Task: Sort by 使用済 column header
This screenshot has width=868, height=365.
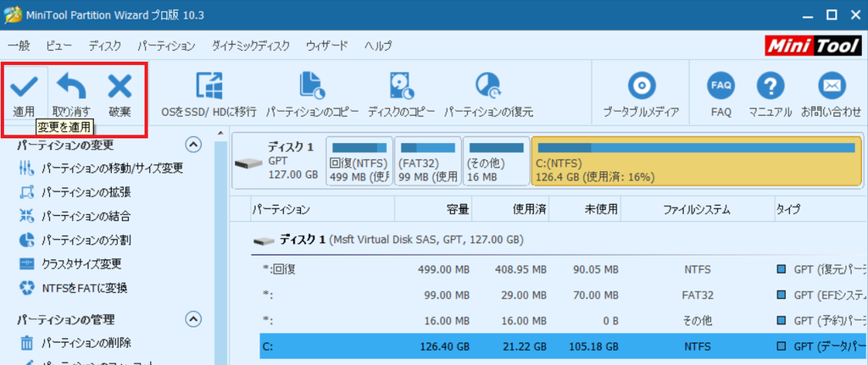Action: point(512,209)
